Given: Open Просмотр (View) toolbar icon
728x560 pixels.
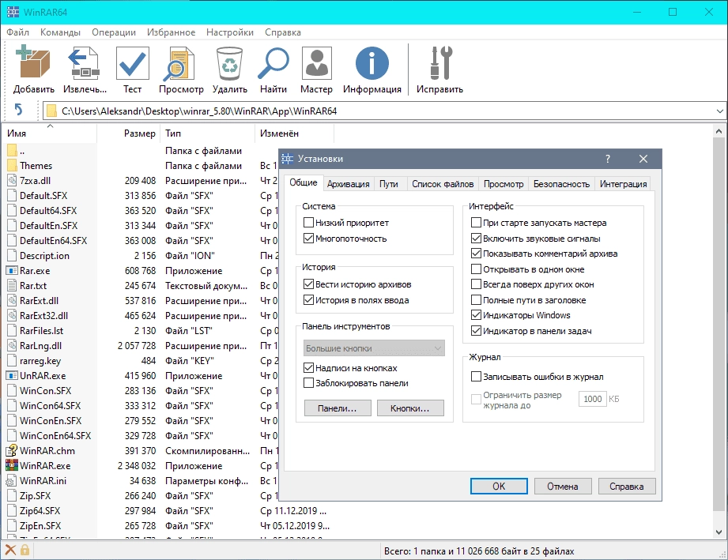Looking at the screenshot, I should tap(180, 63).
